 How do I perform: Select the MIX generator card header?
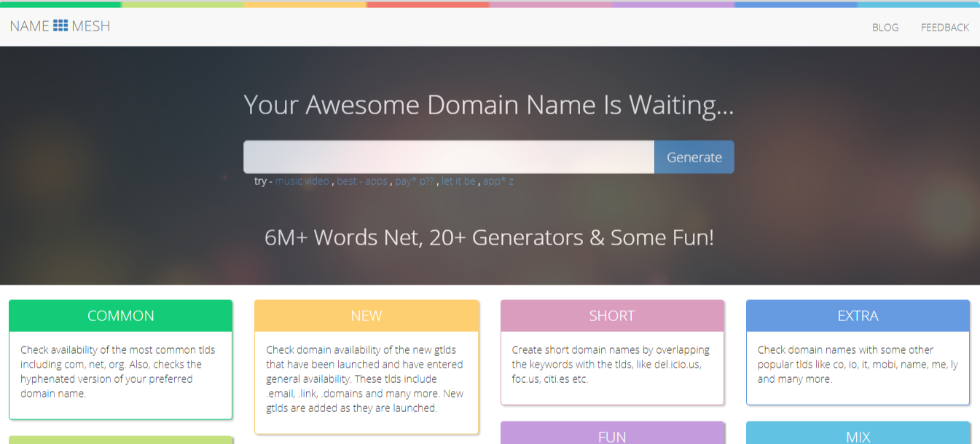coord(858,433)
